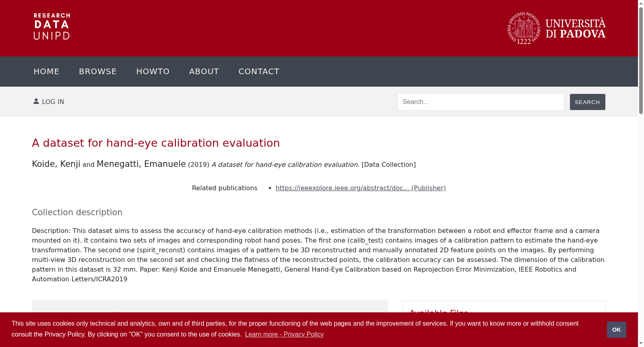Open the Research Data UNIPD logo

[52, 27]
